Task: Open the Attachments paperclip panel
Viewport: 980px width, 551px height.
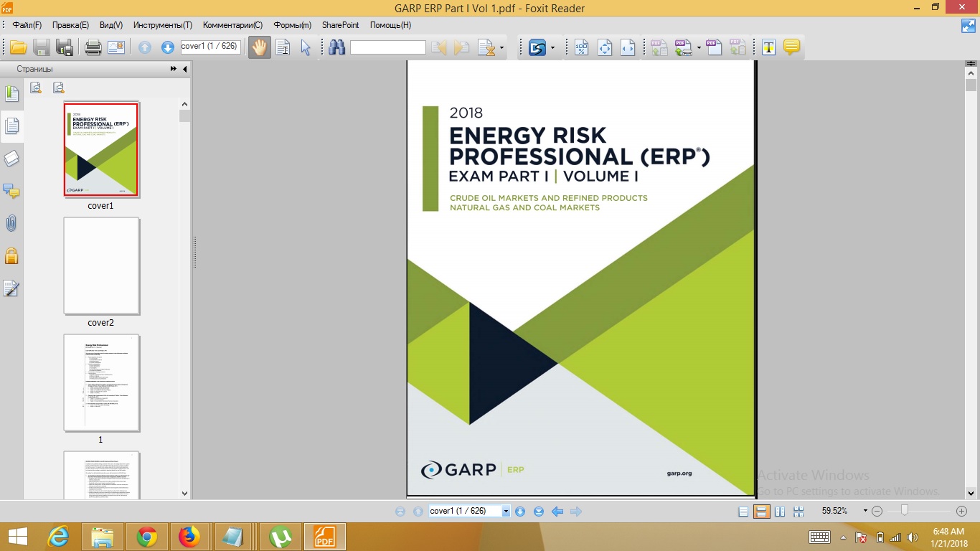Action: click(x=11, y=223)
